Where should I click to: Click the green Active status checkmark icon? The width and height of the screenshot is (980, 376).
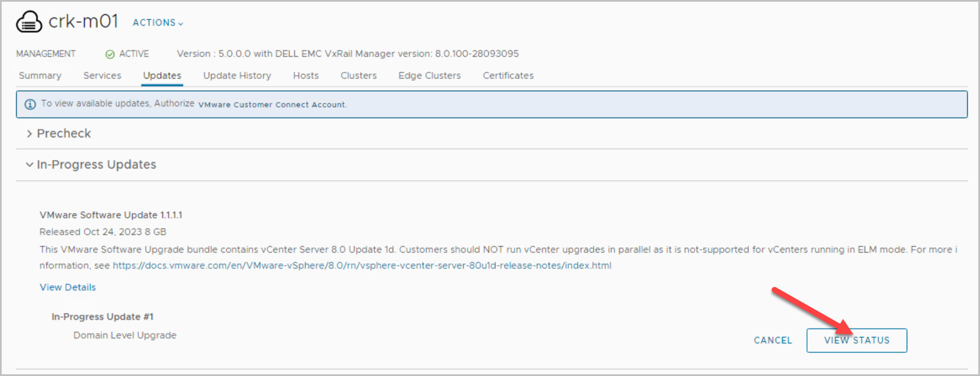click(x=110, y=54)
